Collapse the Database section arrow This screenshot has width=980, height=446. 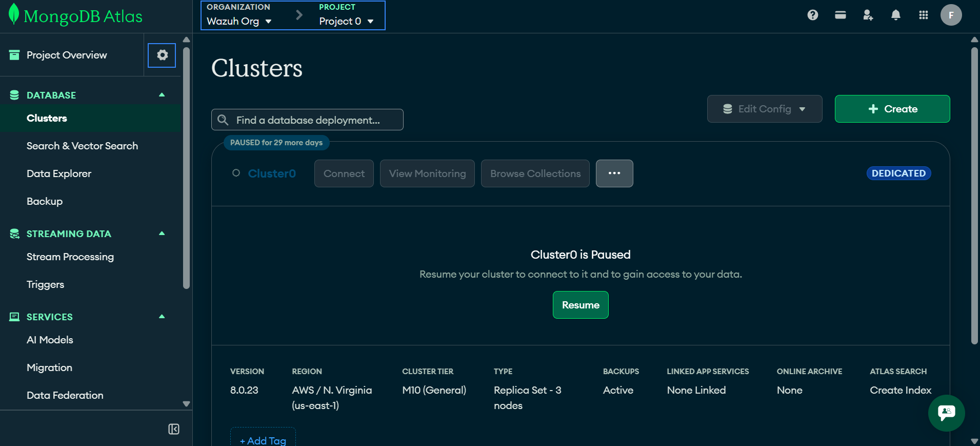pos(162,95)
